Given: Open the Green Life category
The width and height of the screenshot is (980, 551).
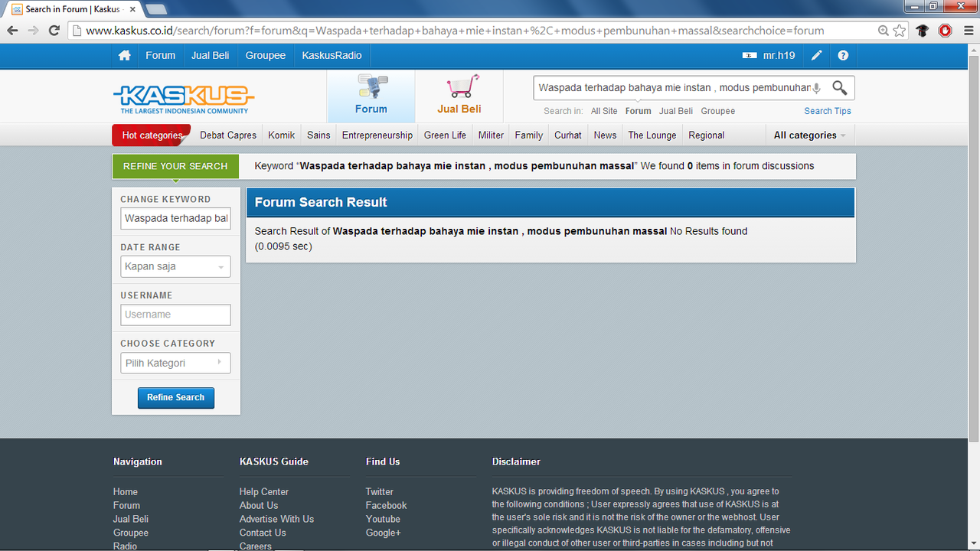Looking at the screenshot, I should [x=445, y=135].
